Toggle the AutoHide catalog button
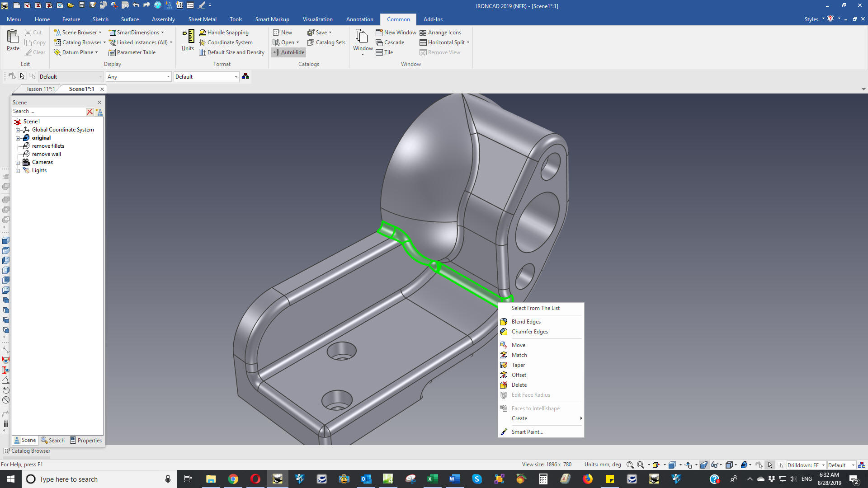The width and height of the screenshot is (868, 488). (x=288, y=52)
